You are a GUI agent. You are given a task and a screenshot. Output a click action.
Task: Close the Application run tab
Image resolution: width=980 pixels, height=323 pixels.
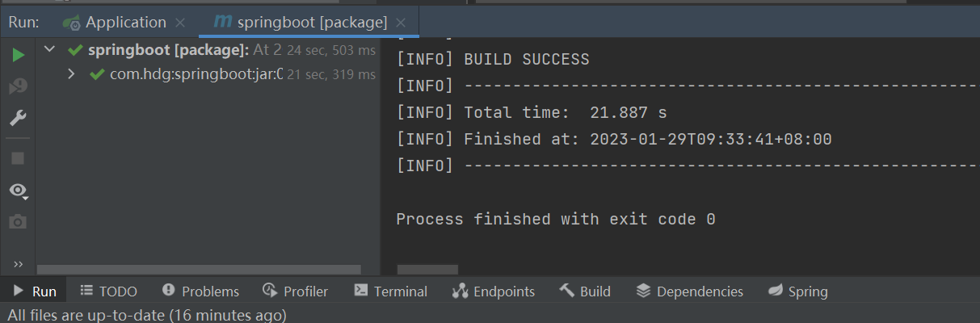click(x=180, y=23)
